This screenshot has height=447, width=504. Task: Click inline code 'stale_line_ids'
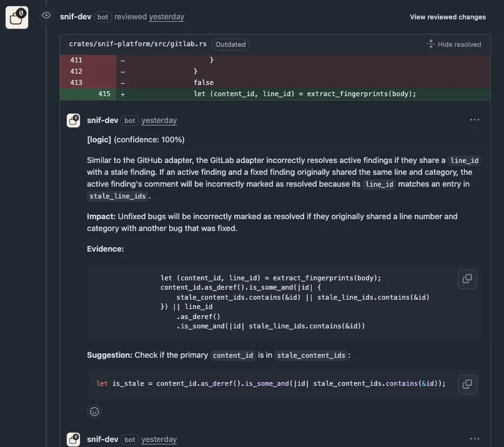coord(117,197)
